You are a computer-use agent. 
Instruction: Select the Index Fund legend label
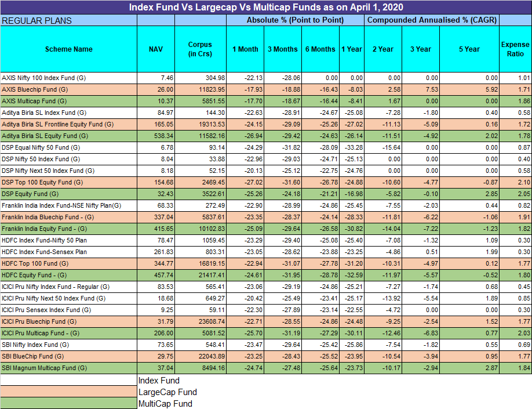point(159,381)
